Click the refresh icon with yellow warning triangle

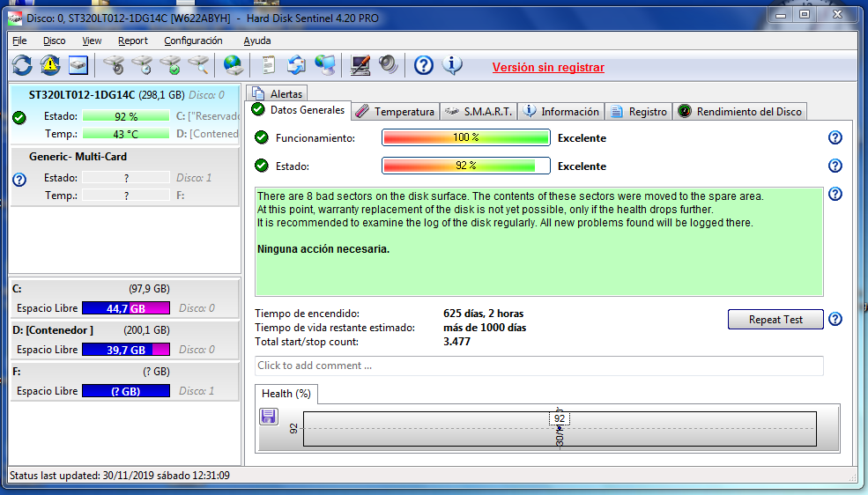click(x=50, y=65)
